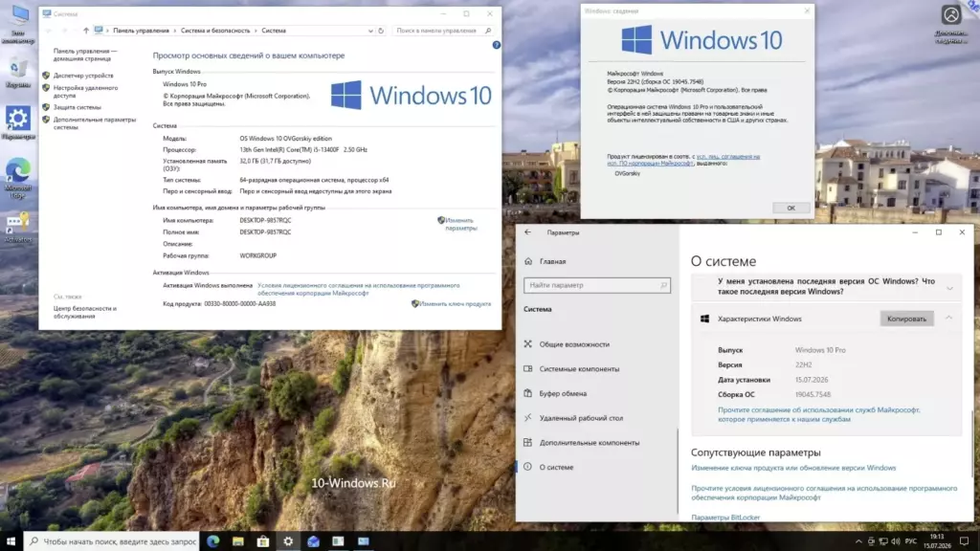The image size is (980, 551).
Task: Open Параметры BitLocker link
Action: tap(725, 518)
